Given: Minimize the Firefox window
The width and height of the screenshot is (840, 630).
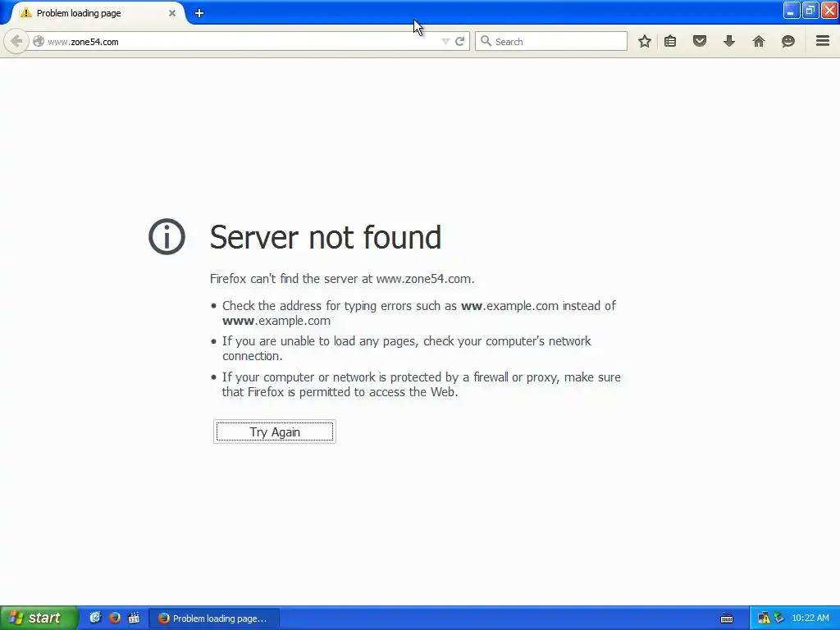Looking at the screenshot, I should pyautogui.click(x=792, y=11).
